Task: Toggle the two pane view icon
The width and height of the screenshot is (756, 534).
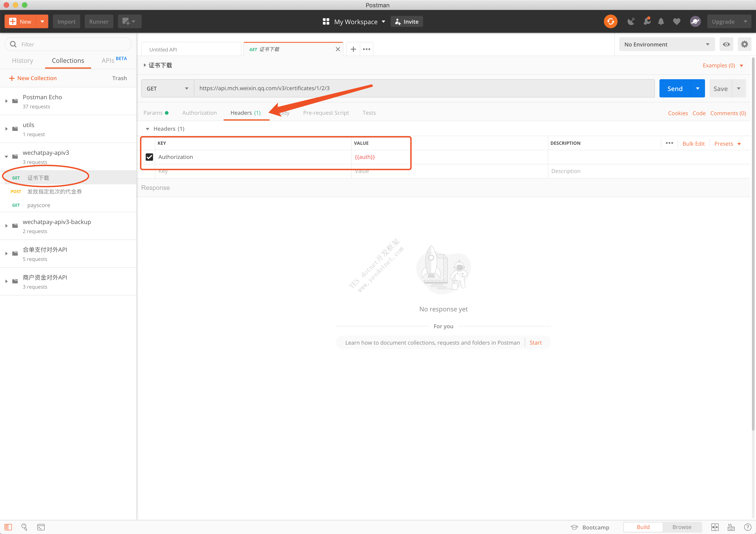Action: point(715,527)
